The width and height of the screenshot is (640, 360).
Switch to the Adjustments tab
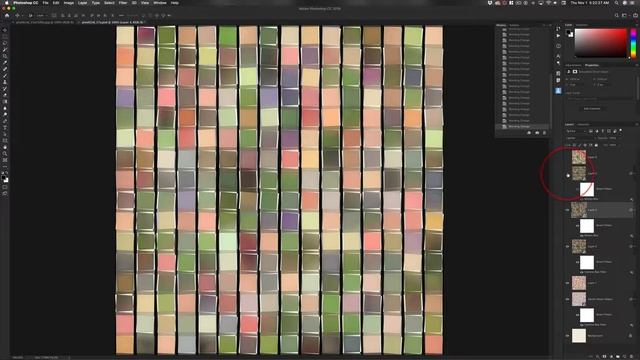point(573,65)
